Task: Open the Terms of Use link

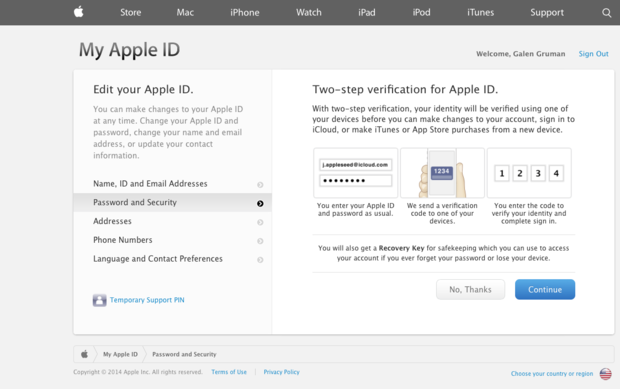Action: [229, 372]
